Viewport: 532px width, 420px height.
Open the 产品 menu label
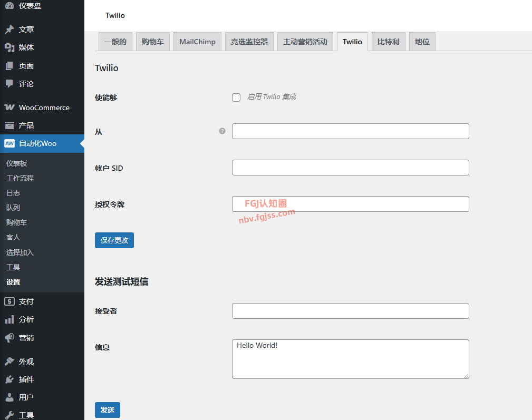[x=26, y=125]
